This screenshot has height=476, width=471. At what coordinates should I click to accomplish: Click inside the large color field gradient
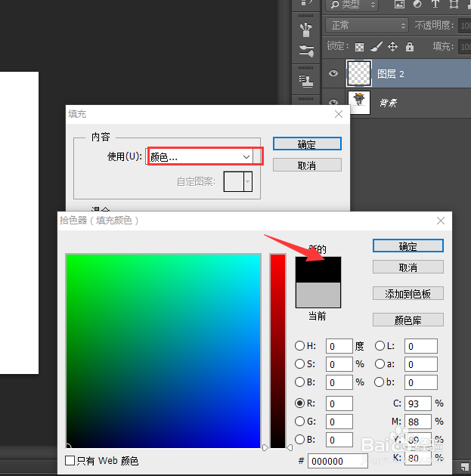click(163, 351)
